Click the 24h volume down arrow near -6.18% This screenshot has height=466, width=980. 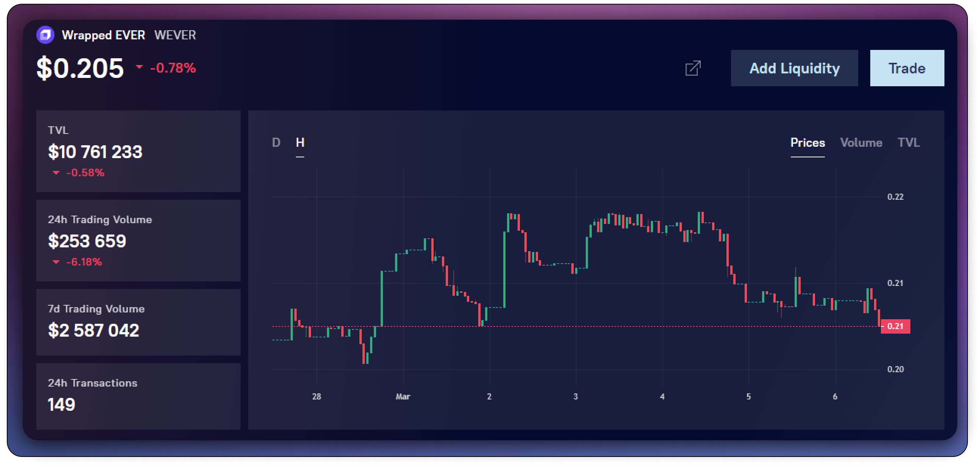(x=56, y=262)
